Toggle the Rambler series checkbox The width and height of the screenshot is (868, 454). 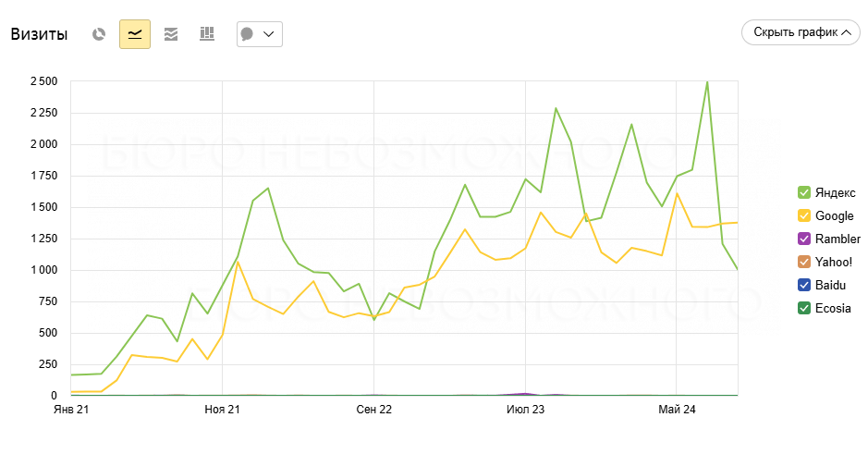(804, 239)
